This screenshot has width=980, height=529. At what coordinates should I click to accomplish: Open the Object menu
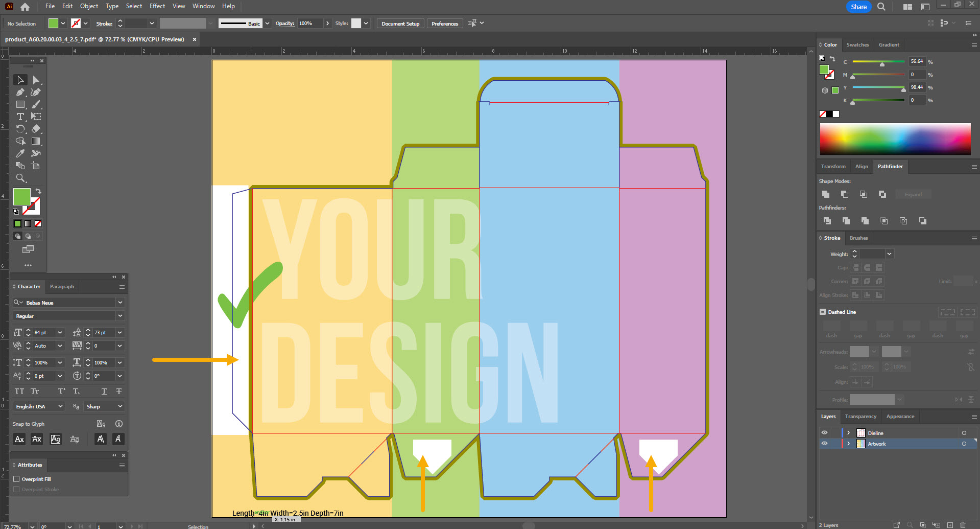point(89,6)
